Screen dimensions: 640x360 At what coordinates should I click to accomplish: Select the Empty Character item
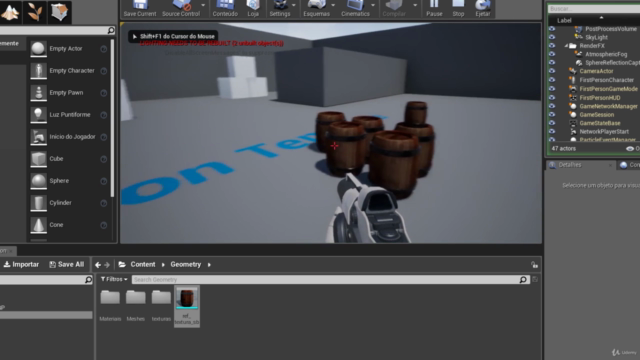pos(69,71)
